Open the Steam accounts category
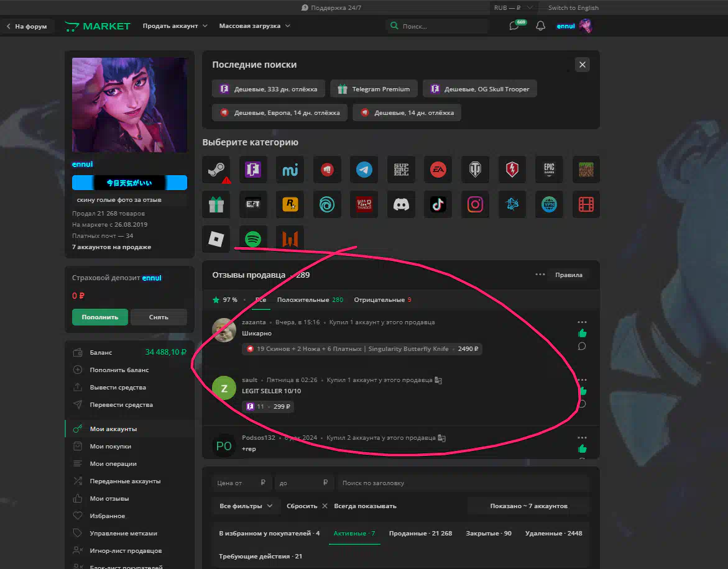Screen dimensions: 728x569 216,170
